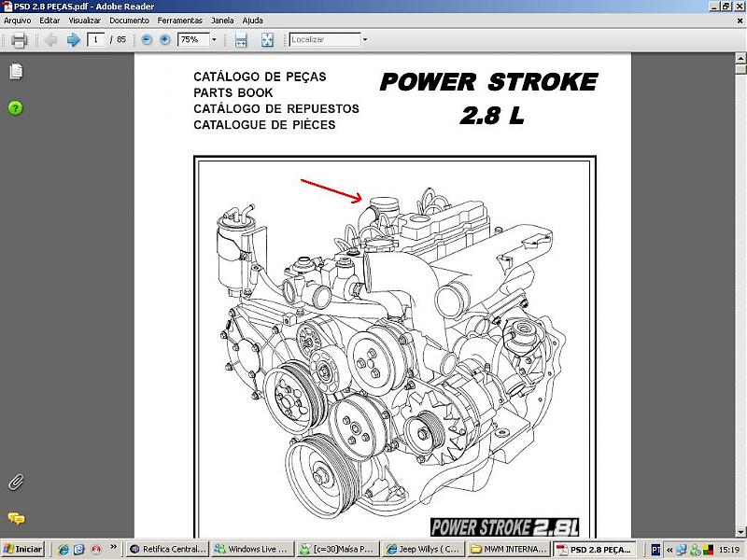This screenshot has width=747, height=560.
Task: Click the black, yellow and red tray icon
Action: [x=708, y=550]
